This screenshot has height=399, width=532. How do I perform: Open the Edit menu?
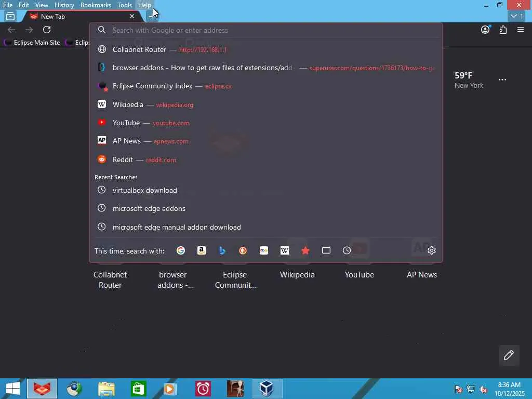(23, 5)
